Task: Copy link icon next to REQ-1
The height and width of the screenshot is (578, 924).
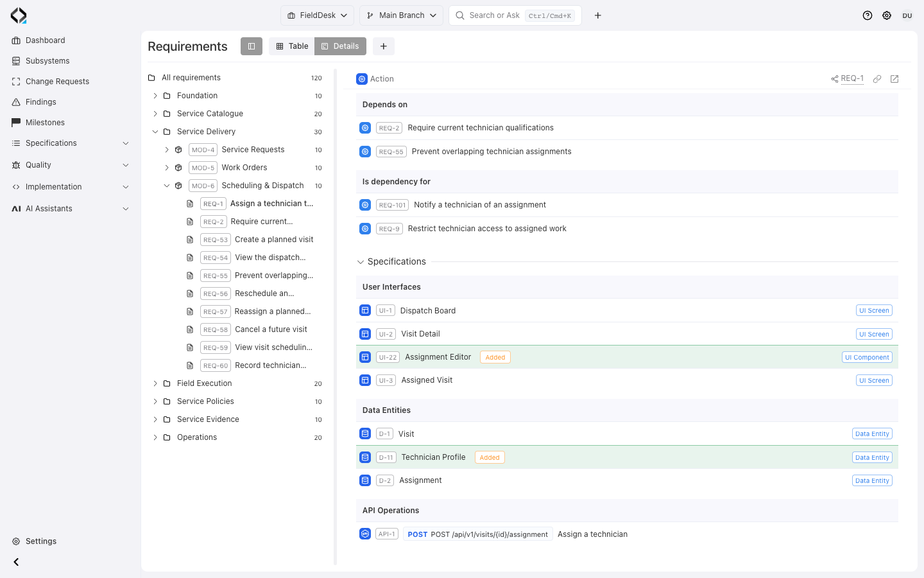Action: coord(877,79)
